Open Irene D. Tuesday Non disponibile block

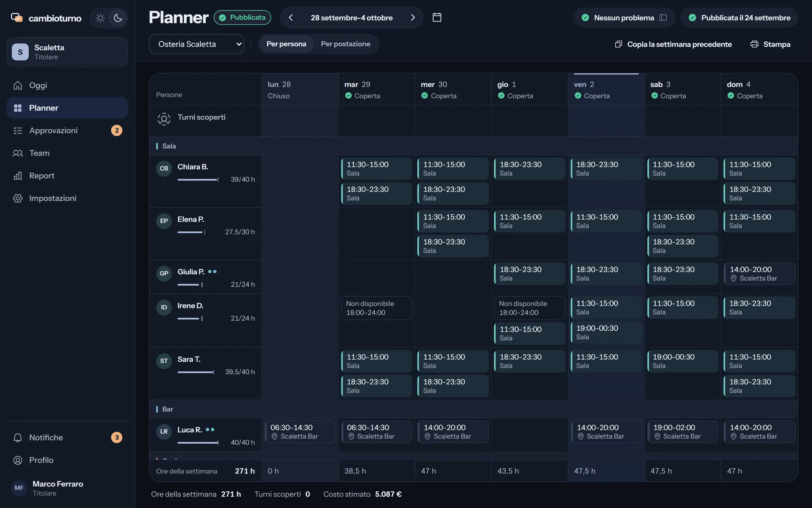click(376, 308)
